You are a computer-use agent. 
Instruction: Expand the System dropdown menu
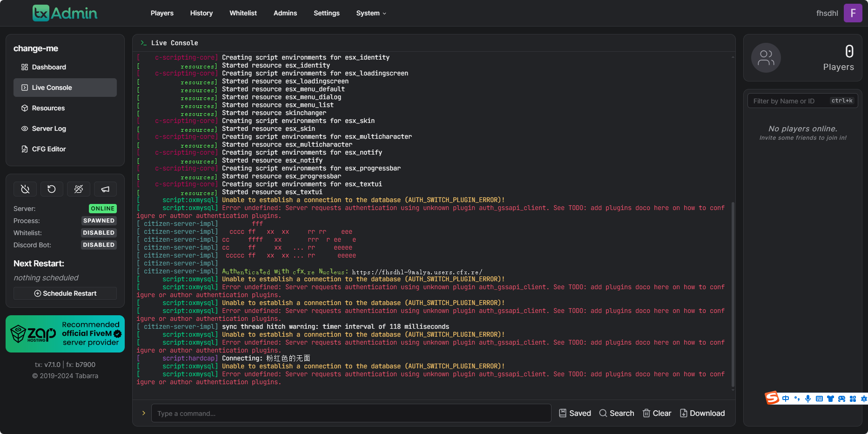[371, 13]
